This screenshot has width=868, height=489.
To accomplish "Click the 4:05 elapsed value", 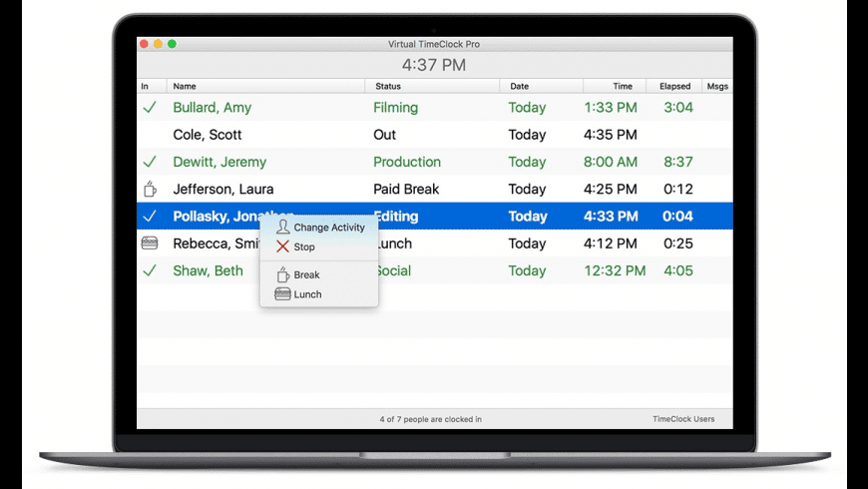I will pyautogui.click(x=678, y=270).
